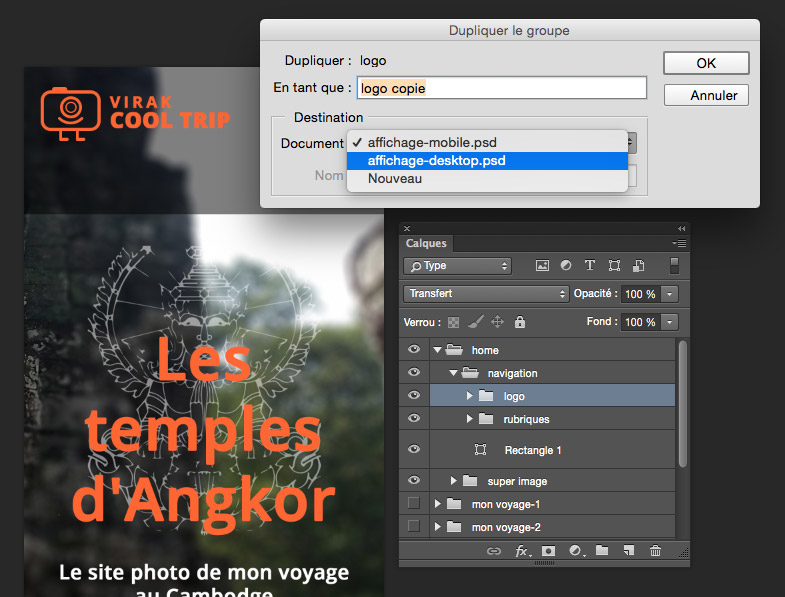Create a new group icon

(602, 551)
